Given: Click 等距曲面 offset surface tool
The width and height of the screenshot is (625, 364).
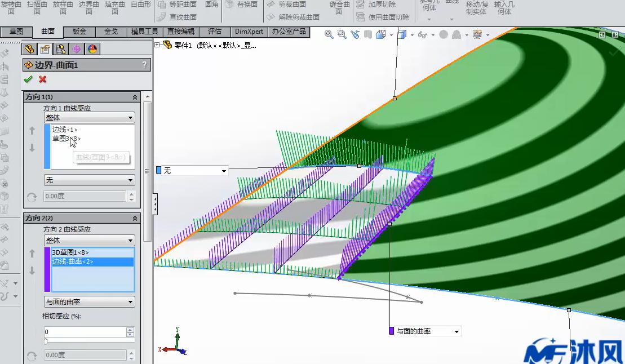Looking at the screenshot, I should click(x=178, y=5).
